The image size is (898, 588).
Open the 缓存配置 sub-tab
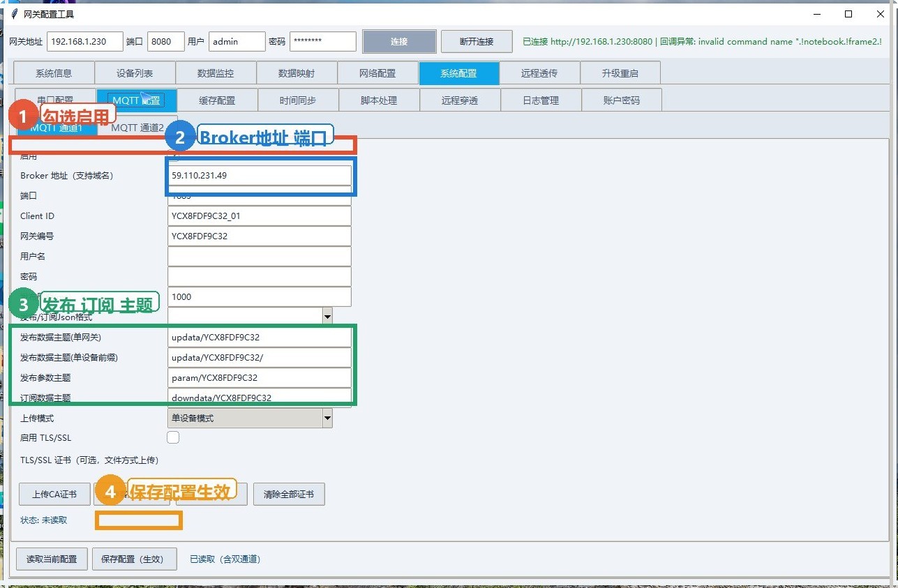click(217, 100)
